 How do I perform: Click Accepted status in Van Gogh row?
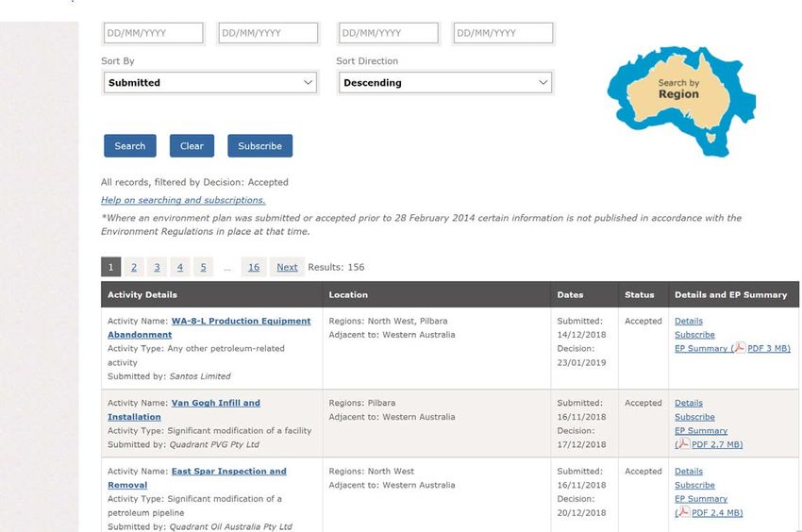(643, 403)
